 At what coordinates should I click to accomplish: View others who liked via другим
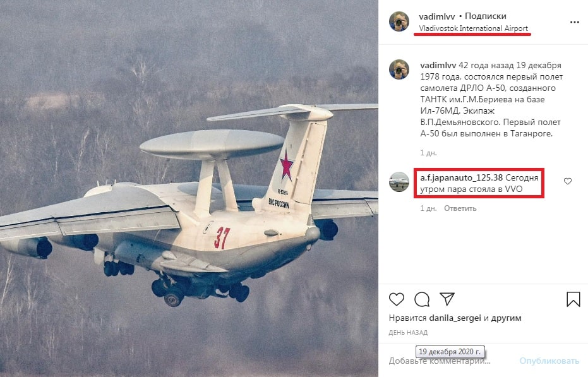tap(507, 318)
